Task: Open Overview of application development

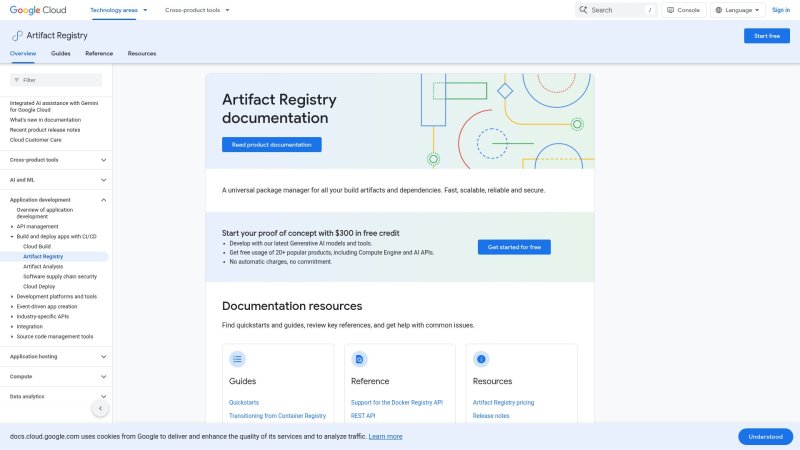Action: 44,213
